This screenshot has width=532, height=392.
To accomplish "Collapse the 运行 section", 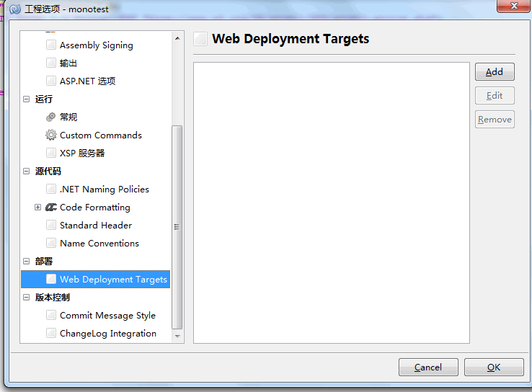I will [x=26, y=99].
